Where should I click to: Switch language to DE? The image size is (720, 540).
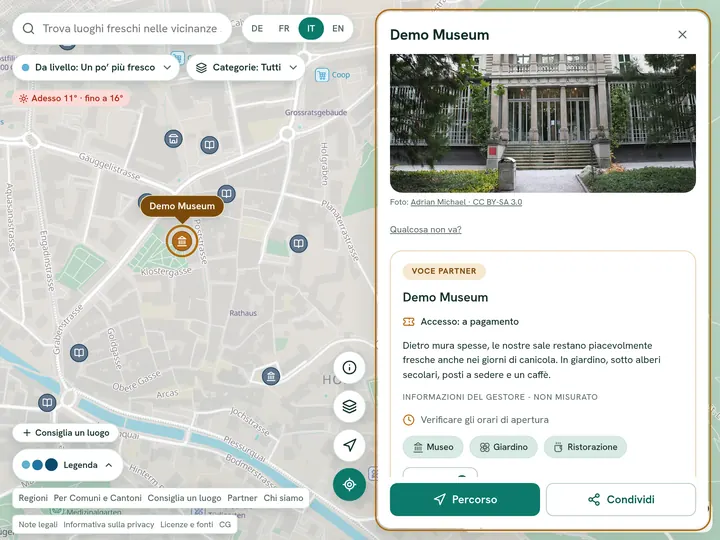point(257,28)
